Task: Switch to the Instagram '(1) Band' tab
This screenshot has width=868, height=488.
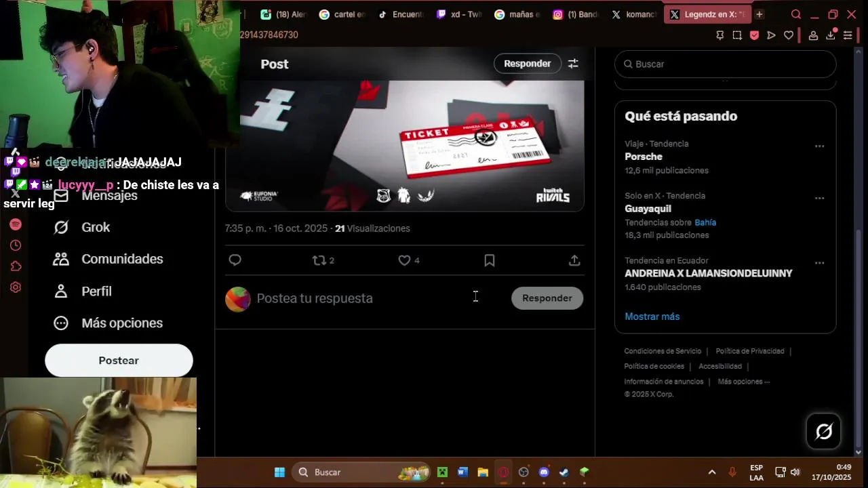Action: (576, 14)
